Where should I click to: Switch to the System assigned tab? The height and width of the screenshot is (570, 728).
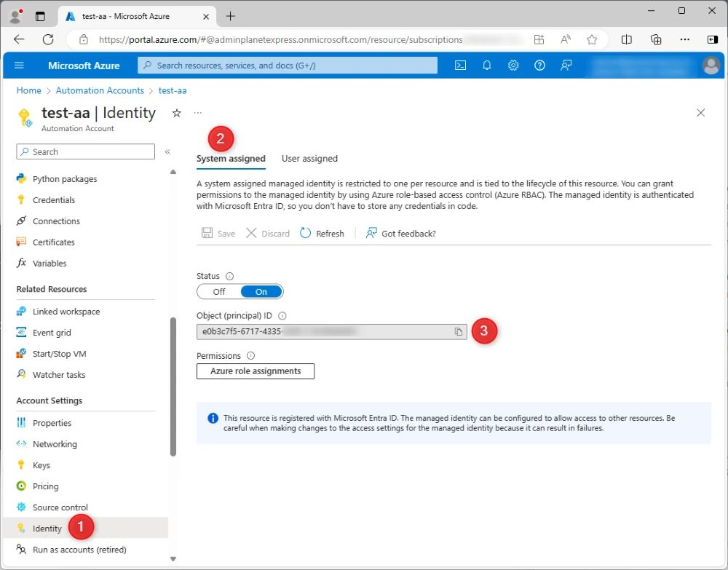[231, 159]
